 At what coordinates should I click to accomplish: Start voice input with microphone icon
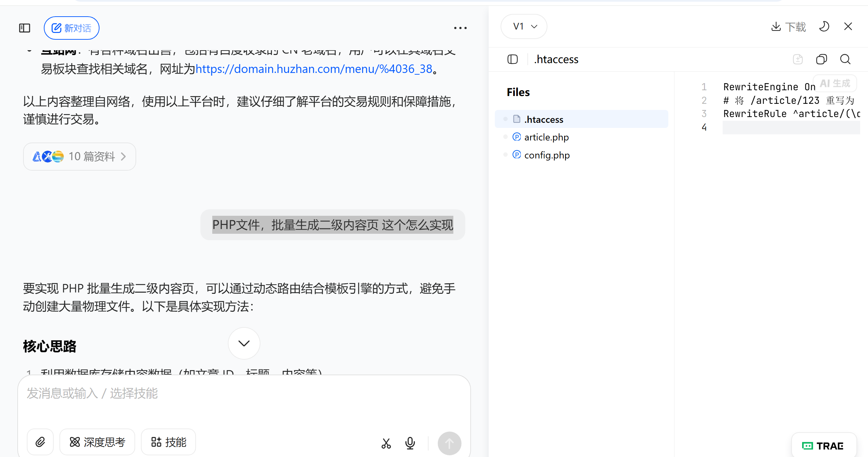pos(410,443)
